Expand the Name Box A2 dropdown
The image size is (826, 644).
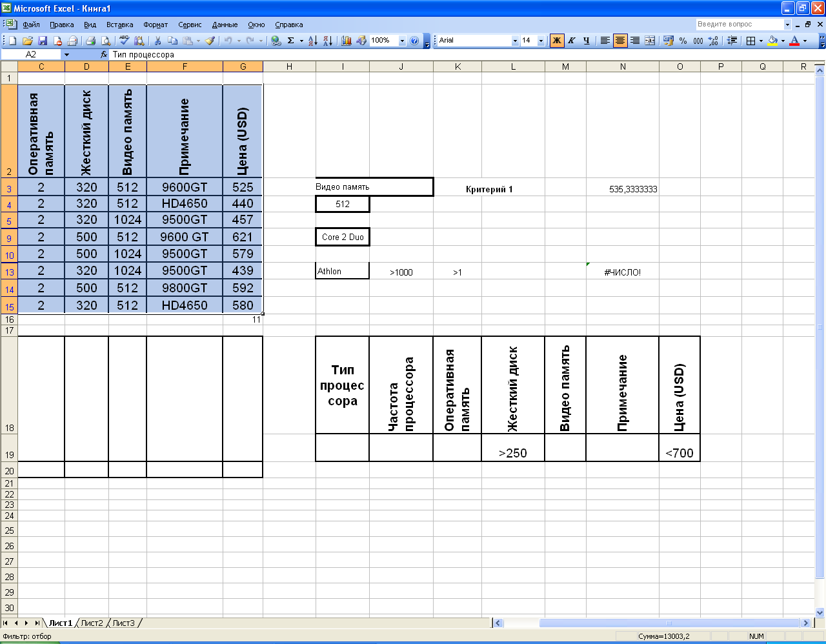pos(66,55)
